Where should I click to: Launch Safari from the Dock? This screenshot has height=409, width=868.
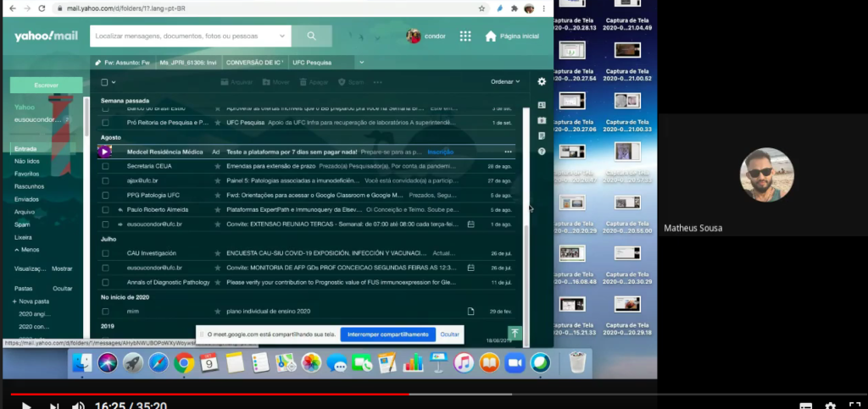(159, 362)
